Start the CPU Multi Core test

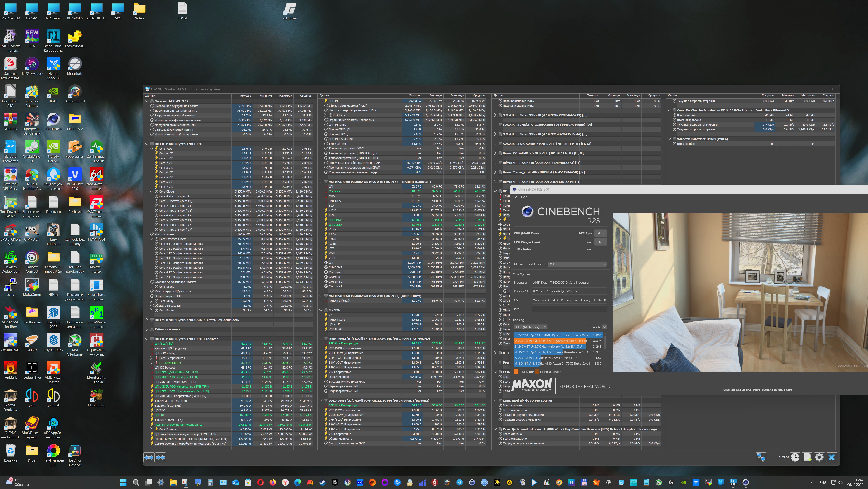click(x=600, y=233)
